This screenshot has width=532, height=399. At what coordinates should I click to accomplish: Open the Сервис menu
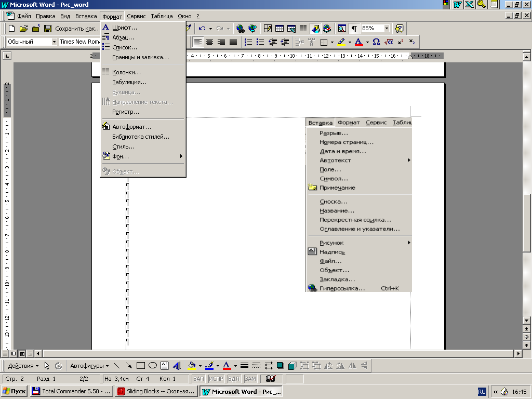point(136,16)
